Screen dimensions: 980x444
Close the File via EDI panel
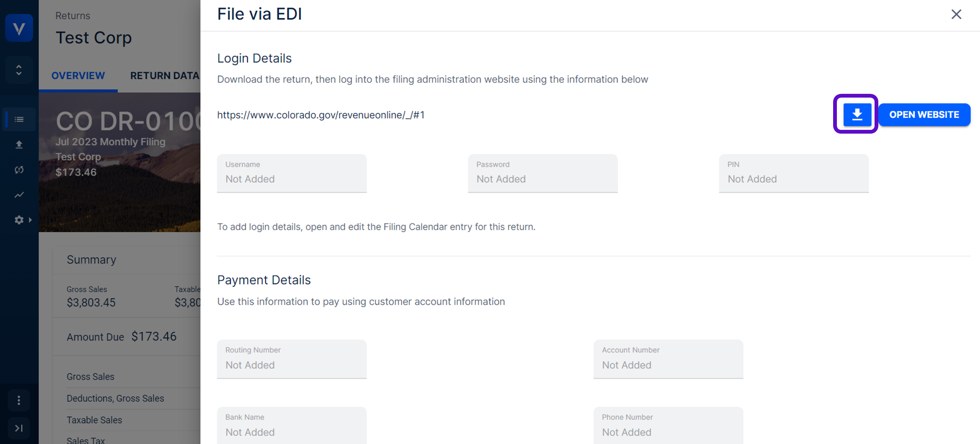(x=956, y=14)
